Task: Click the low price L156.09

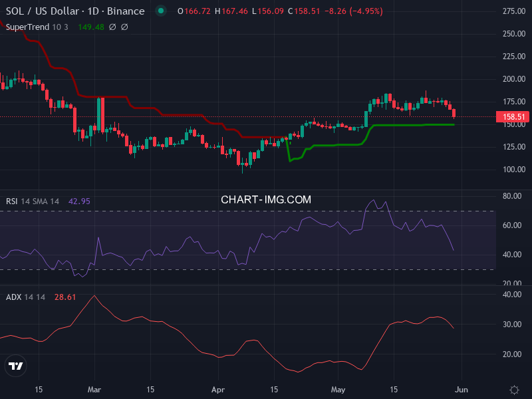Action: [x=268, y=11]
